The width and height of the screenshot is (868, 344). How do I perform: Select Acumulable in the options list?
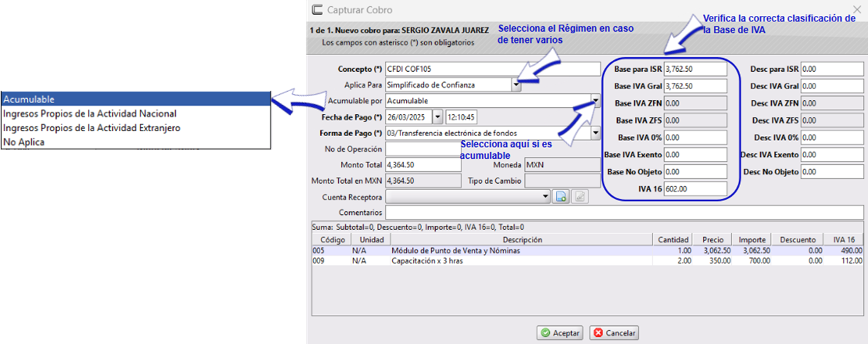[x=136, y=99]
